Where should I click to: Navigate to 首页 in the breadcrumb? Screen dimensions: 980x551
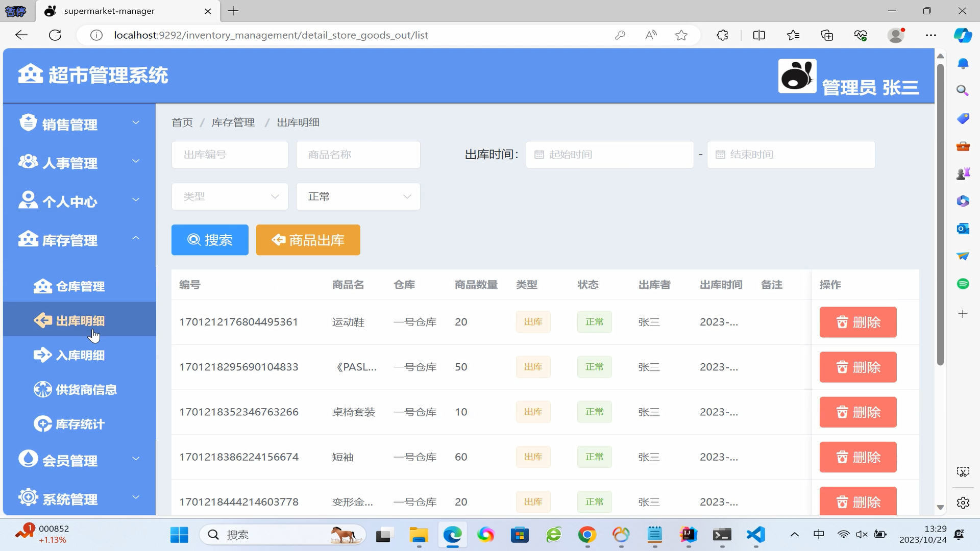182,122
